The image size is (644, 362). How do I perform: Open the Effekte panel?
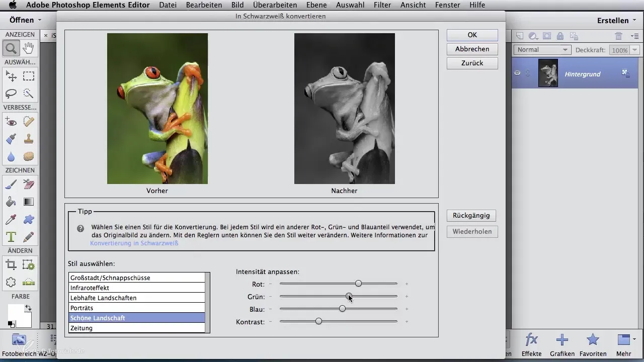click(x=531, y=344)
